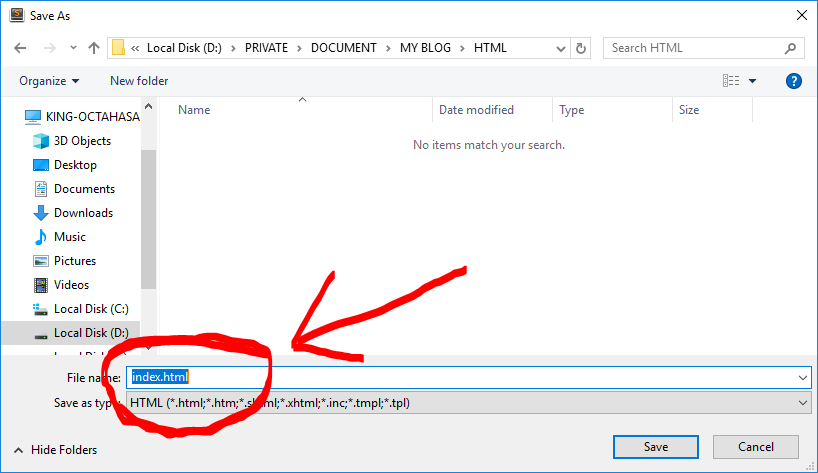Expand the address bar history dropdown
The height and width of the screenshot is (473, 818).
click(x=561, y=48)
